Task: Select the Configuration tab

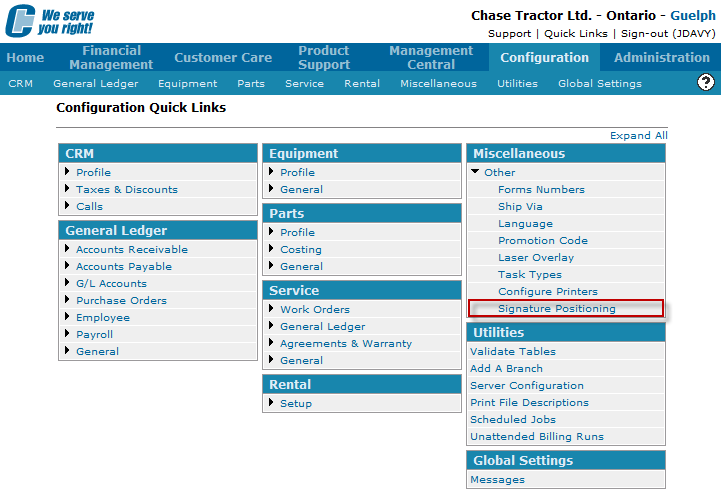Action: pyautogui.click(x=544, y=57)
